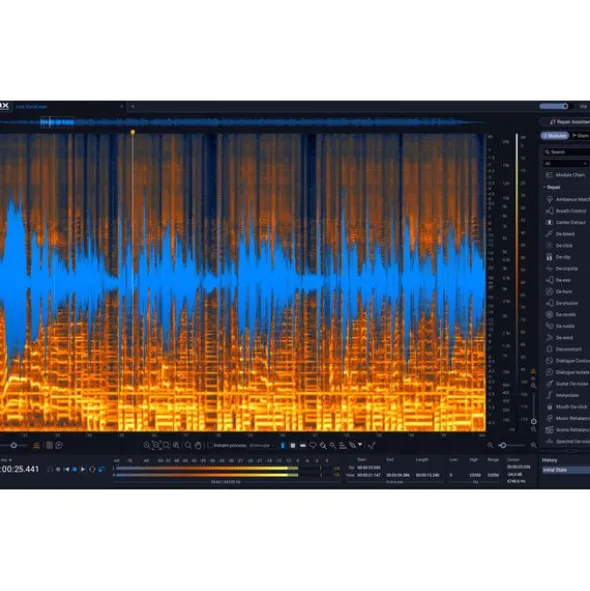The width and height of the screenshot is (590, 591).
Task: Select the lasso selection tool
Action: (313, 446)
